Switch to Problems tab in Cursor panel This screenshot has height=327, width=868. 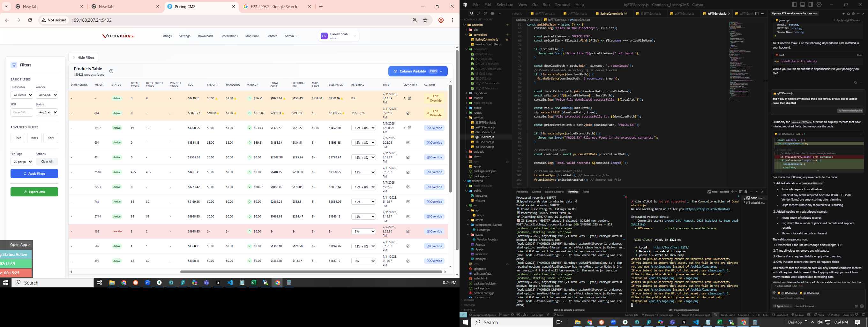[x=522, y=192]
